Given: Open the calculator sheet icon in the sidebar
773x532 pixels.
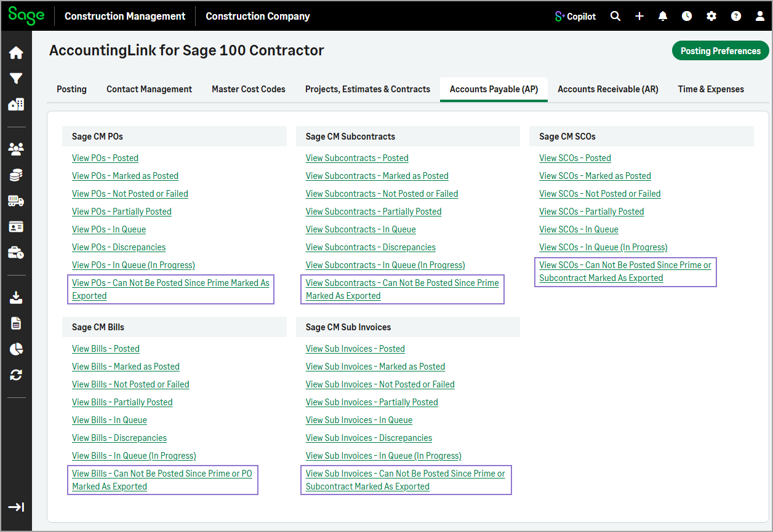Looking at the screenshot, I should pos(16,324).
